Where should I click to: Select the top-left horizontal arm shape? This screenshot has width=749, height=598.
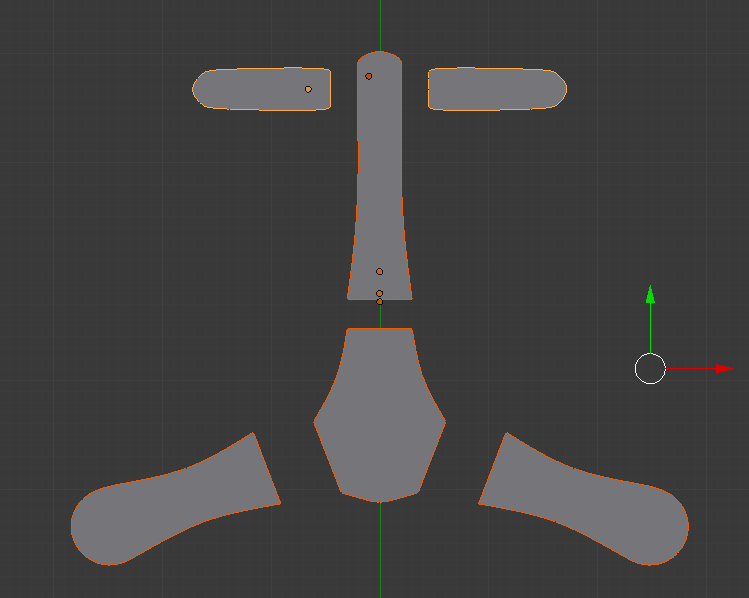tap(255, 89)
